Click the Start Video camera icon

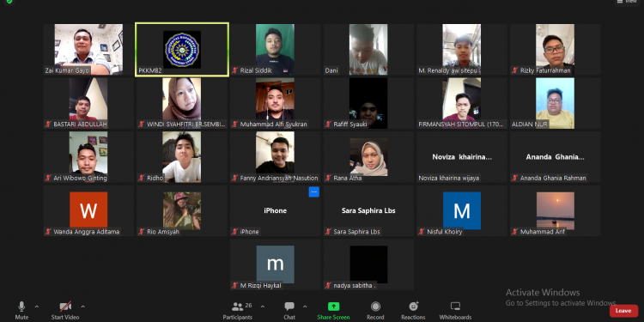65,307
